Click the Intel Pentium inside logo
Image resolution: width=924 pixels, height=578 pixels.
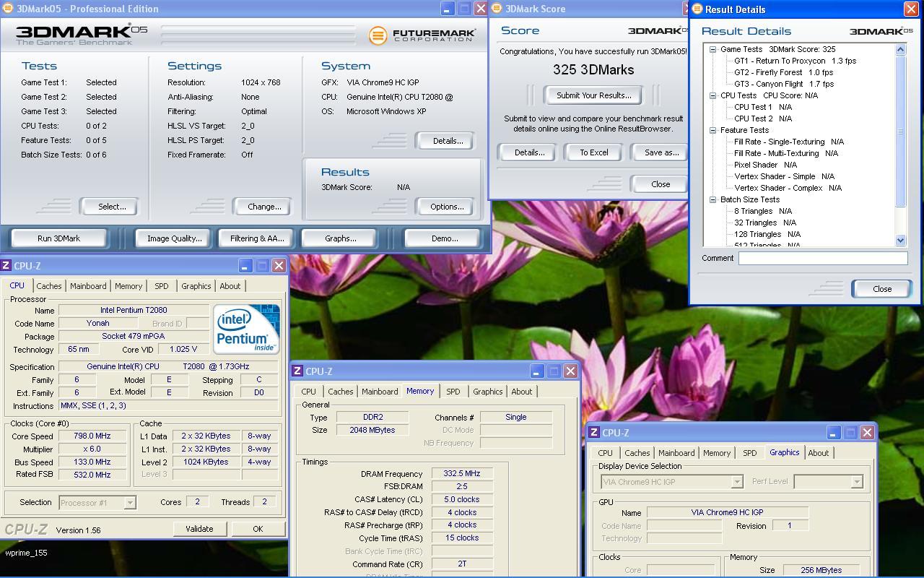coord(246,329)
